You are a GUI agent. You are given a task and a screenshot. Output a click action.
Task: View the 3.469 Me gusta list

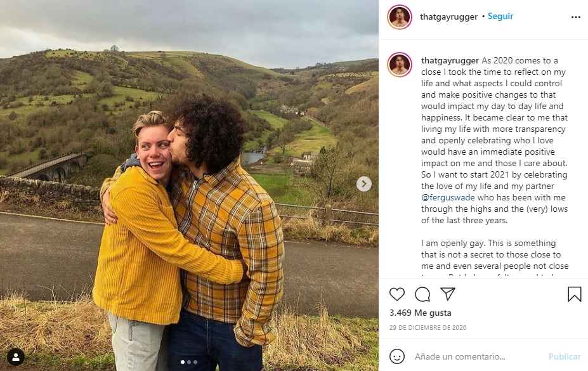point(421,313)
